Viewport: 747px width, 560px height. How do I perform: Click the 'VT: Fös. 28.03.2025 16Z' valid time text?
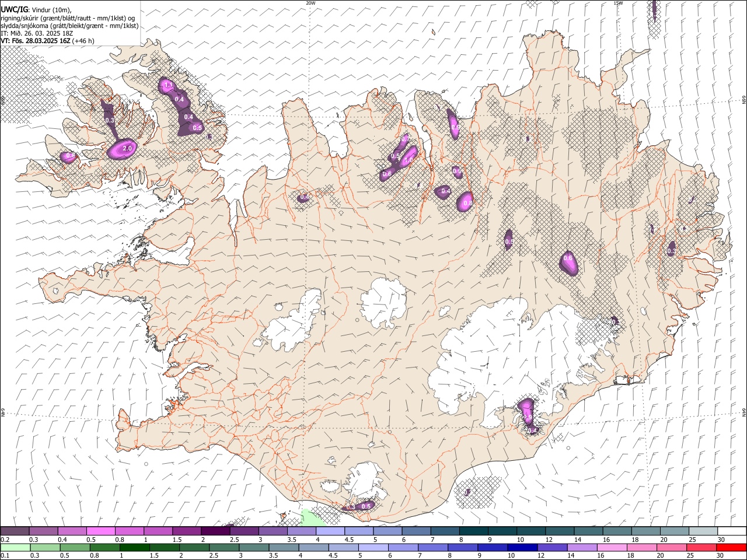point(35,41)
